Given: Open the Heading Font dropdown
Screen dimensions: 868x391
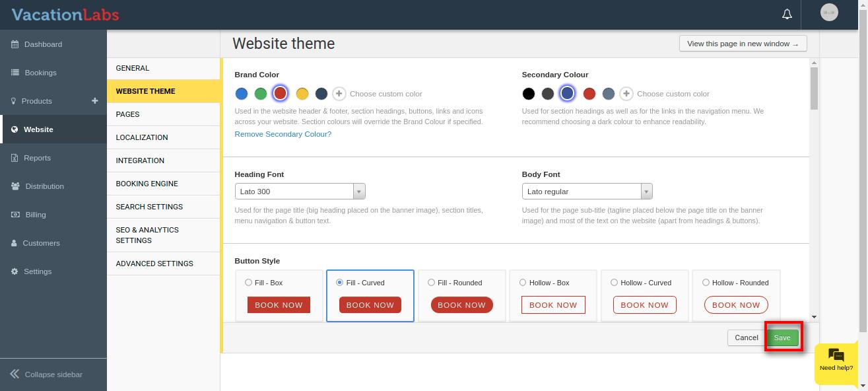Looking at the screenshot, I should (x=300, y=192).
